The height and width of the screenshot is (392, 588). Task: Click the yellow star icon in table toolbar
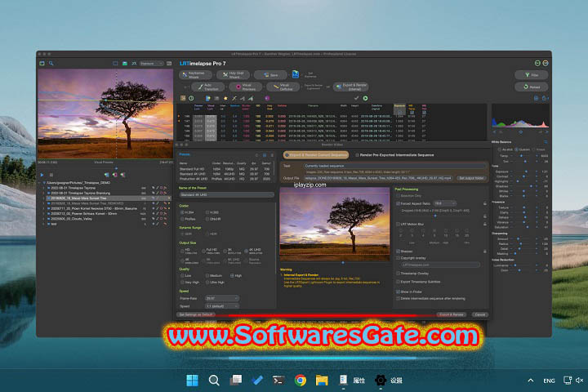pos(225,98)
